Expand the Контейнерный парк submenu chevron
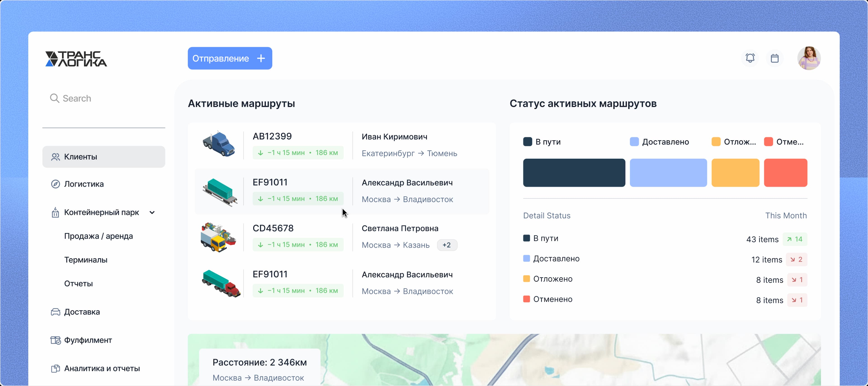868x386 pixels. point(153,212)
